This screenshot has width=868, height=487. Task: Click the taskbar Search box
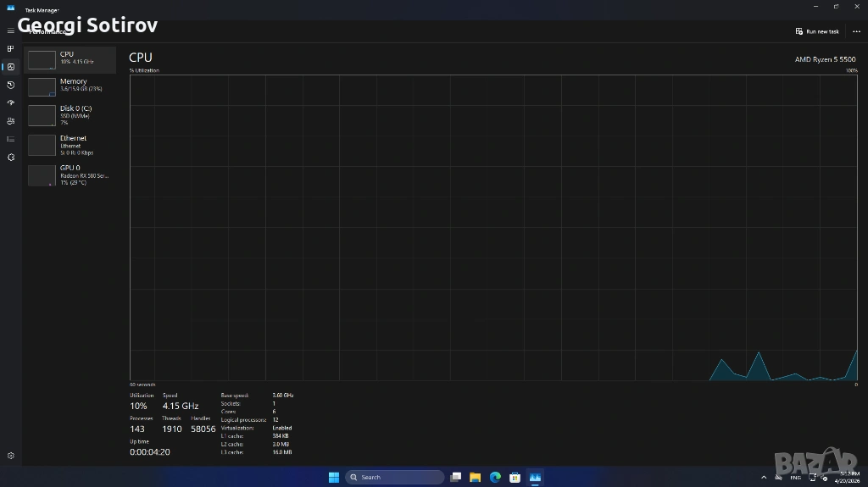click(395, 477)
